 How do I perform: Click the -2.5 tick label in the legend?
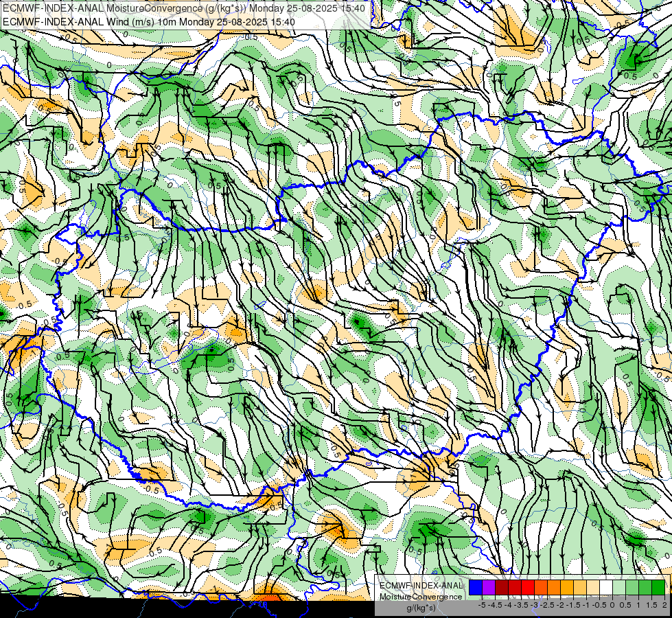click(547, 605)
